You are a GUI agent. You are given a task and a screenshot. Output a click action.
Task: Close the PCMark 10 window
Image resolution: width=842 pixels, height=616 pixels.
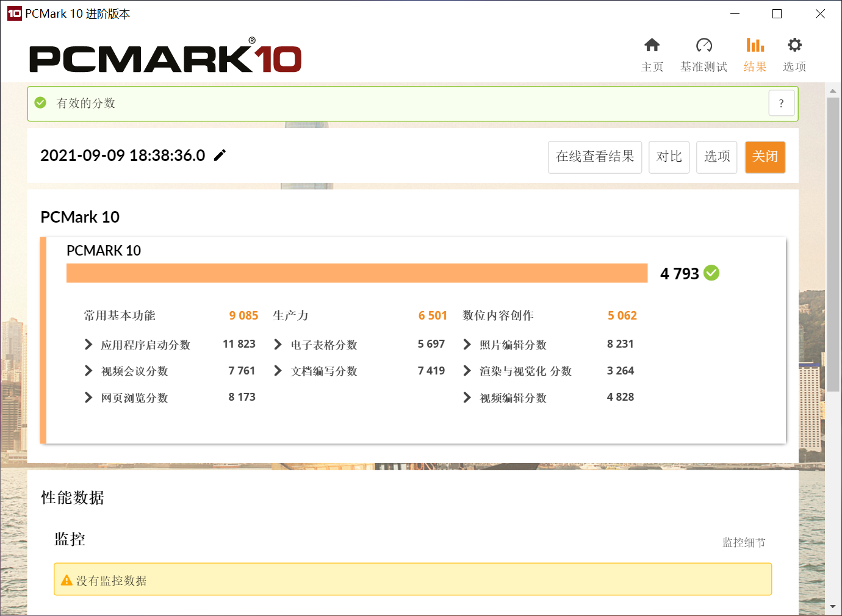click(820, 13)
